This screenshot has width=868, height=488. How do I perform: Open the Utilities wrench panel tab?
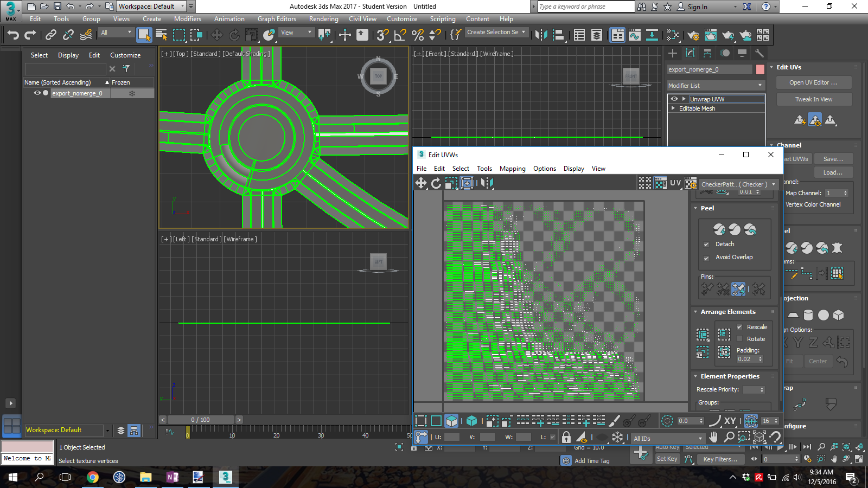click(x=759, y=53)
